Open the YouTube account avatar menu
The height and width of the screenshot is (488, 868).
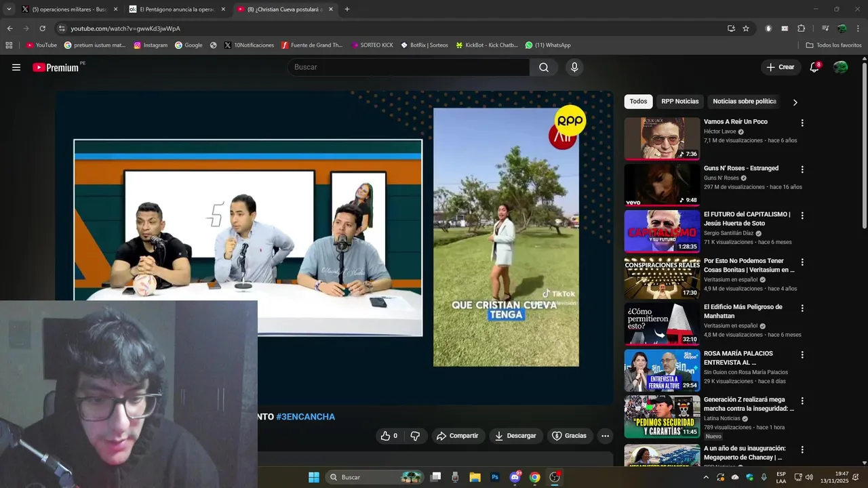(840, 67)
